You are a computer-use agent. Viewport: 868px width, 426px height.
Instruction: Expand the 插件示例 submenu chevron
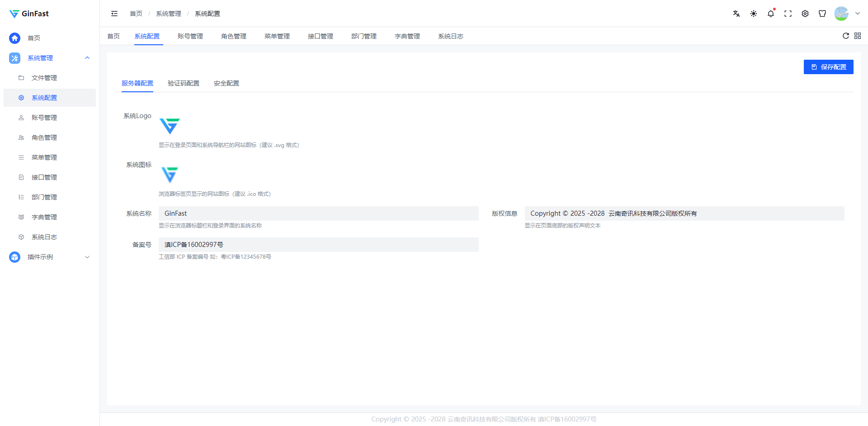(x=87, y=257)
